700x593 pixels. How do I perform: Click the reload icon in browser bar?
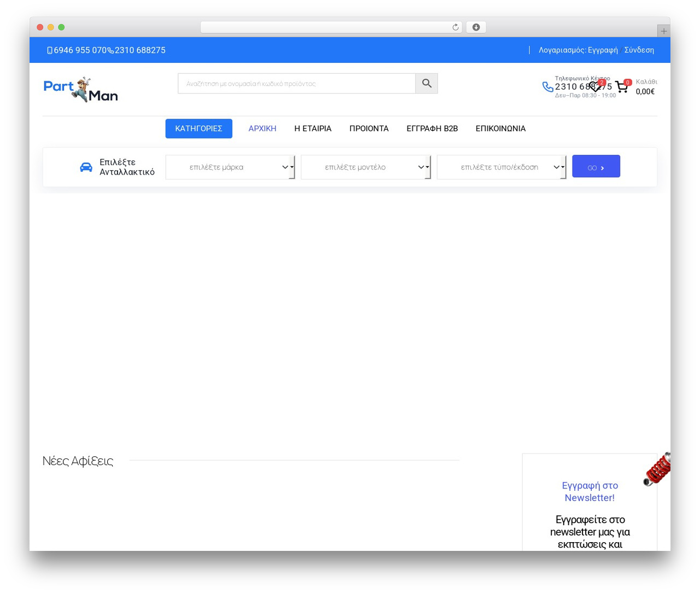(456, 27)
